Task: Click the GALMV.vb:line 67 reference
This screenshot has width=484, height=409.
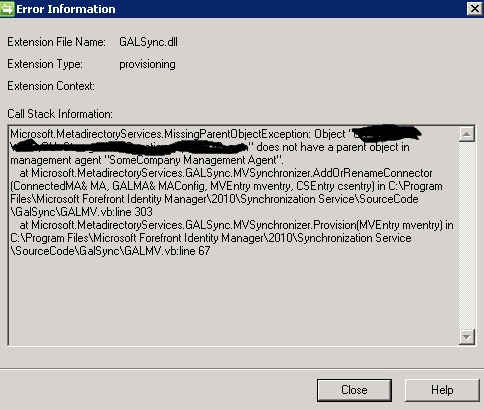Action: coord(167,251)
